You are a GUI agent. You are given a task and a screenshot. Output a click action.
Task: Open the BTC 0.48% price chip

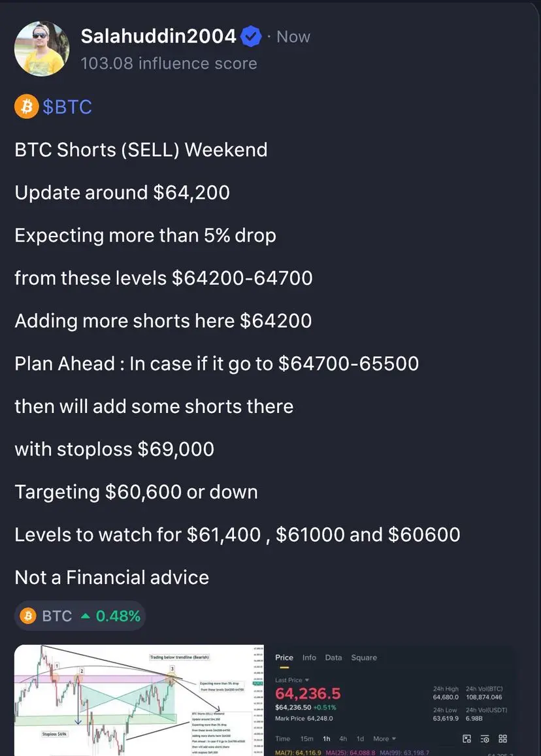(80, 616)
